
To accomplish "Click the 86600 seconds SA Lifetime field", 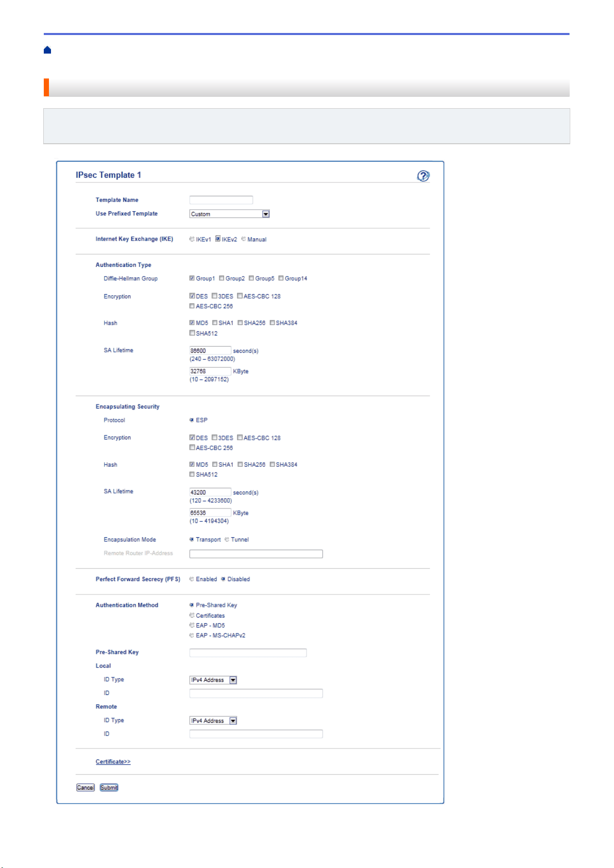I will click(x=210, y=351).
